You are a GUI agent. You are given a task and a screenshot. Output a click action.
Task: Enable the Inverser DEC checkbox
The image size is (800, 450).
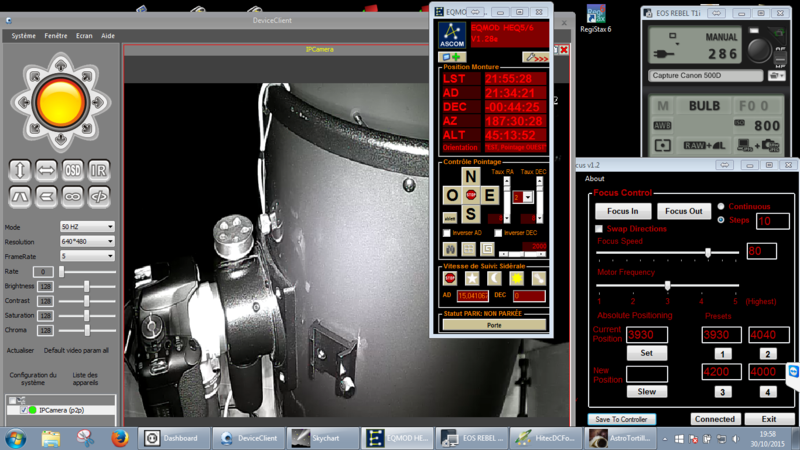click(x=498, y=233)
